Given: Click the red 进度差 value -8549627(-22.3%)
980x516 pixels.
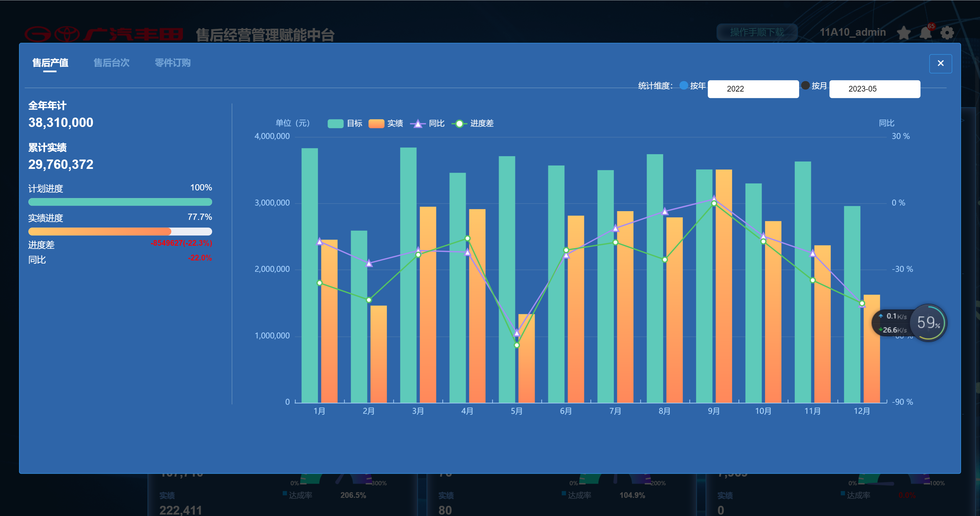Looking at the screenshot, I should pyautogui.click(x=181, y=243).
